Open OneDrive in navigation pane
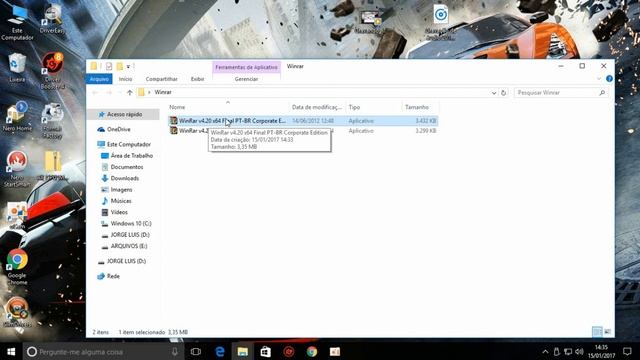The height and width of the screenshot is (360, 640). coord(118,129)
